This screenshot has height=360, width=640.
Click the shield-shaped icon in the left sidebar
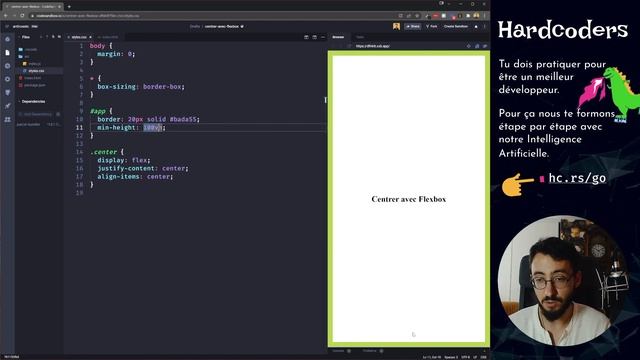pyautogui.click(x=7, y=93)
